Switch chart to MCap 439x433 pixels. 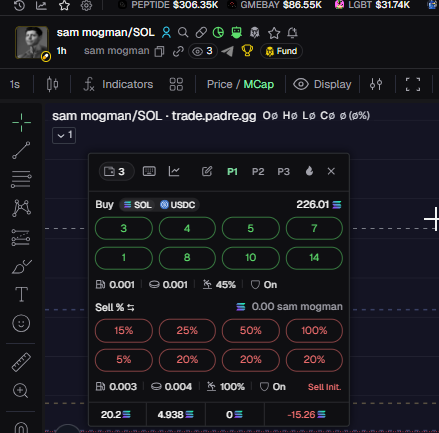pyautogui.click(x=259, y=84)
